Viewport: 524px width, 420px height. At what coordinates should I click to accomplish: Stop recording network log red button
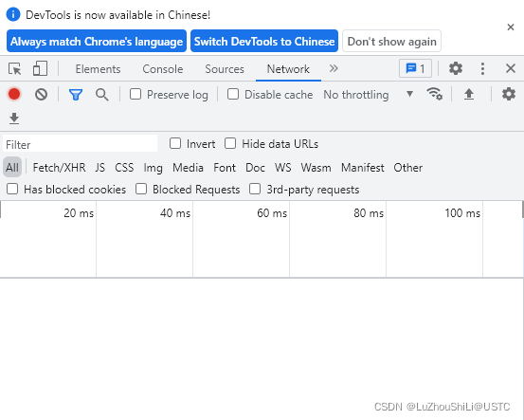[14, 94]
